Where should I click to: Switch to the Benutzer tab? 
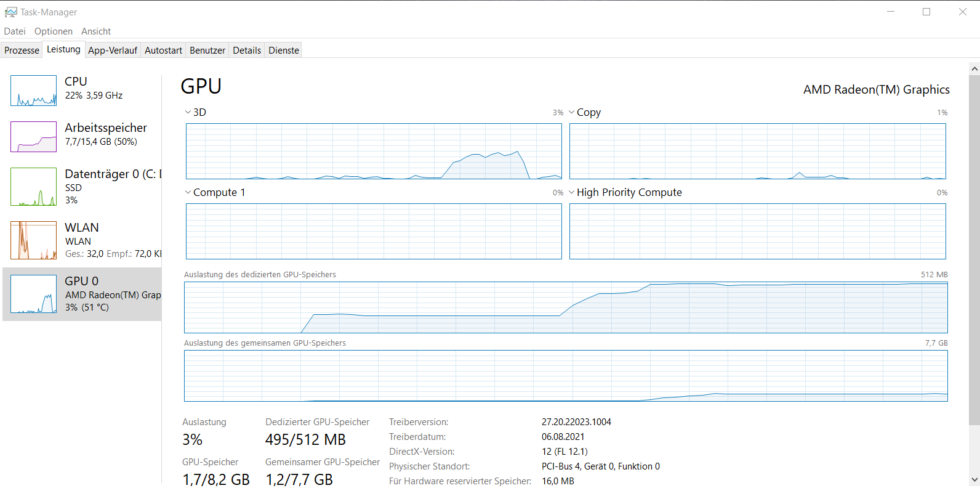[207, 51]
